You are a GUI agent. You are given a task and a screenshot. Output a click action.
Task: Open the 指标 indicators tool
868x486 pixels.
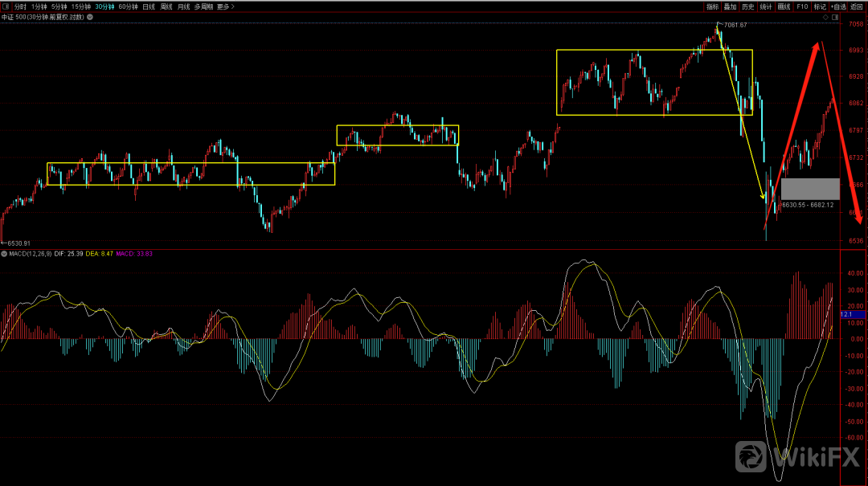tap(712, 6)
